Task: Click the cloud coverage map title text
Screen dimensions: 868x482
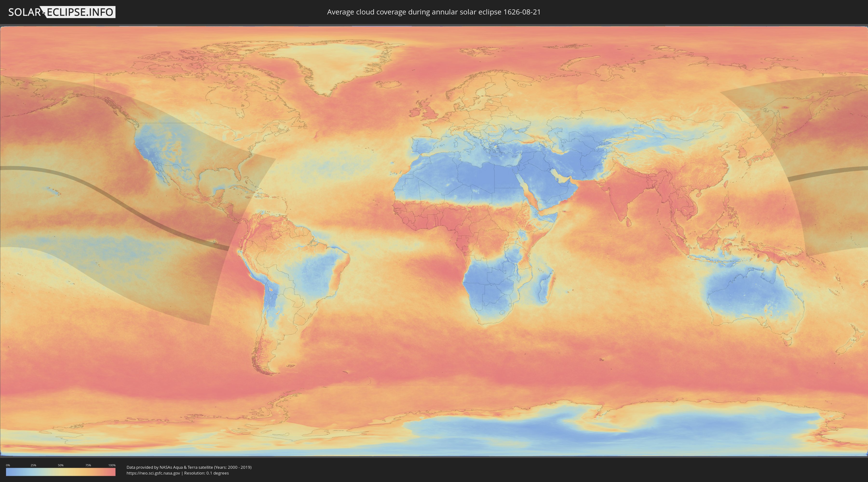Action: 434,12
